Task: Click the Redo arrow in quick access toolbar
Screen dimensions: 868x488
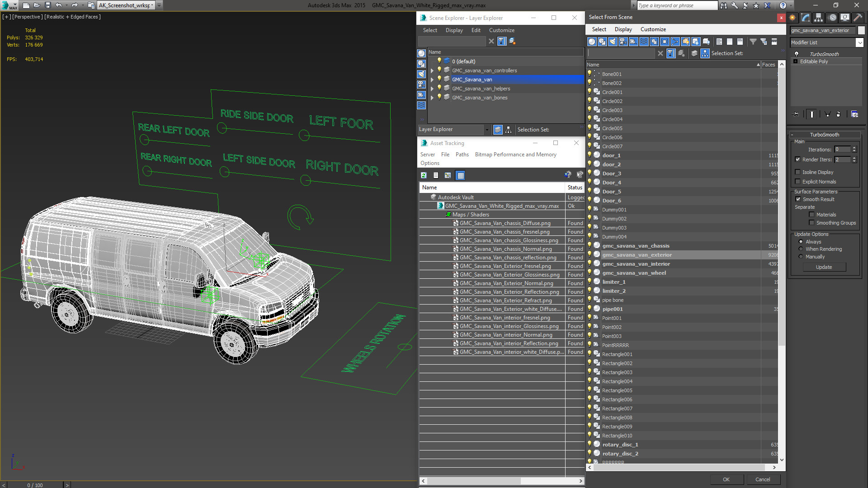Action: click(x=75, y=5)
